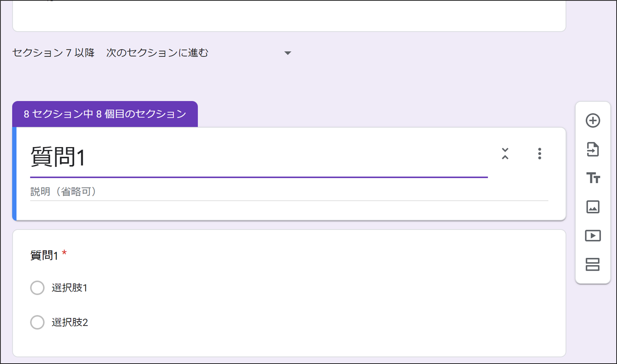
Task: Click the import questions icon
Action: (x=593, y=149)
